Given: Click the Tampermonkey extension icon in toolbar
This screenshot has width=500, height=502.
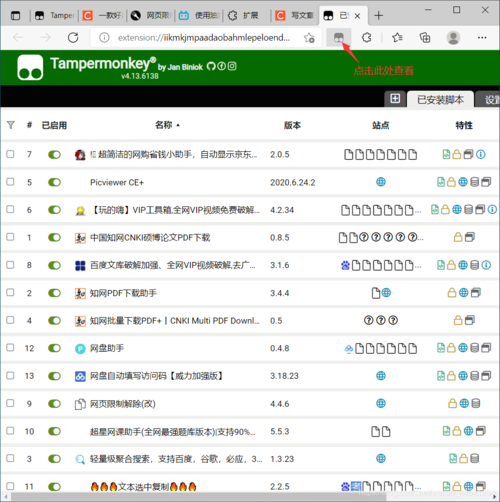Looking at the screenshot, I should point(339,38).
